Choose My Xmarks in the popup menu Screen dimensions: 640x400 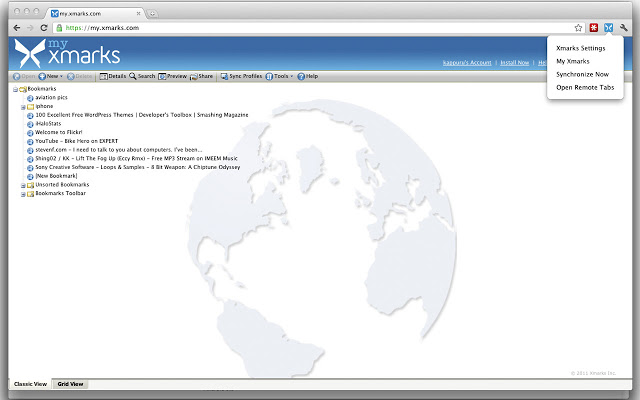tap(573, 61)
